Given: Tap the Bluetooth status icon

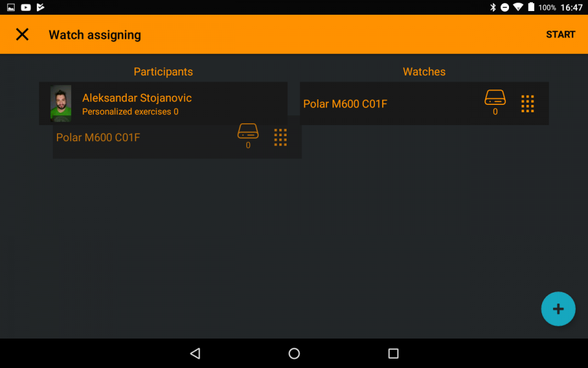Looking at the screenshot, I should pyautogui.click(x=492, y=7).
